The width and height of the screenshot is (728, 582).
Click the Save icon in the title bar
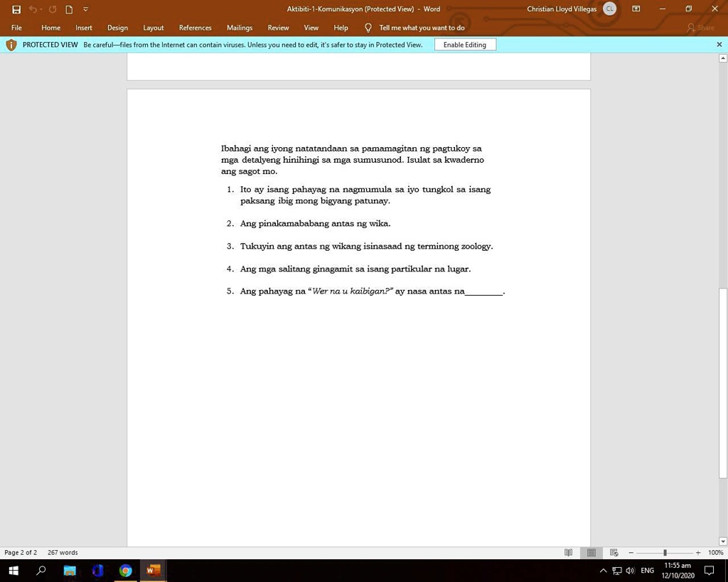point(16,9)
